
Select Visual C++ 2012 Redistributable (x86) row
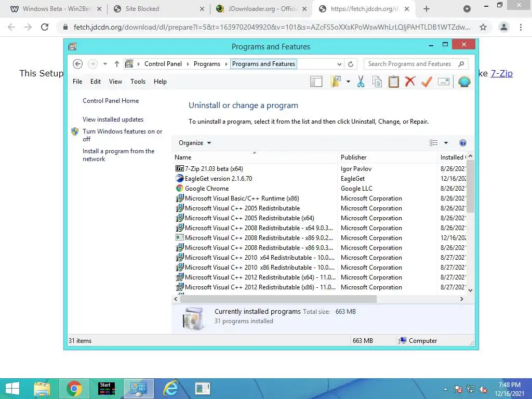pyautogui.click(x=320, y=287)
